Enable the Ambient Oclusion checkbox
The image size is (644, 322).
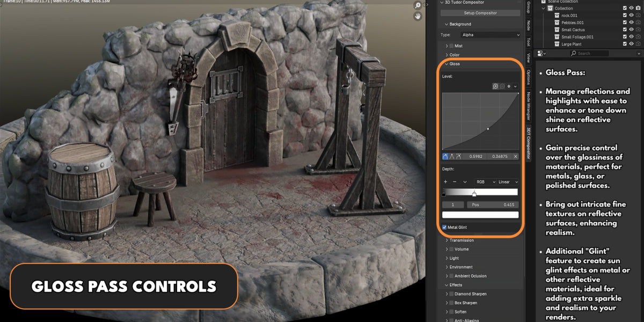(451, 276)
